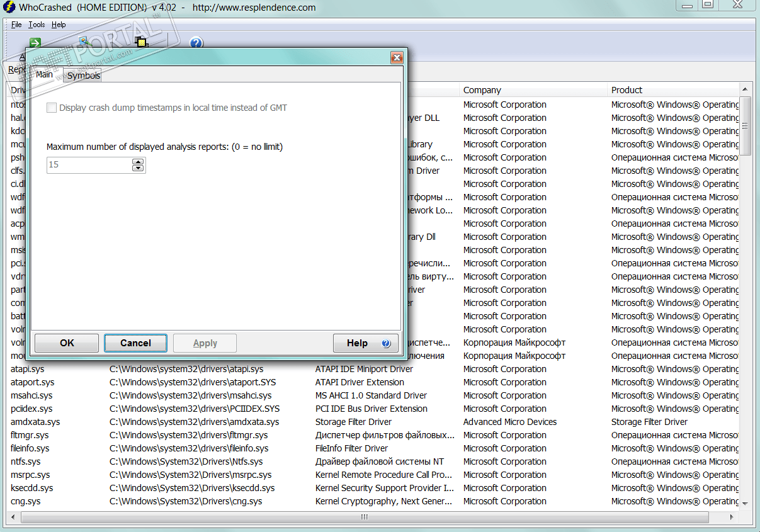Click the path C:\Windows\system32\drivers\atapi.sys

tap(186, 369)
